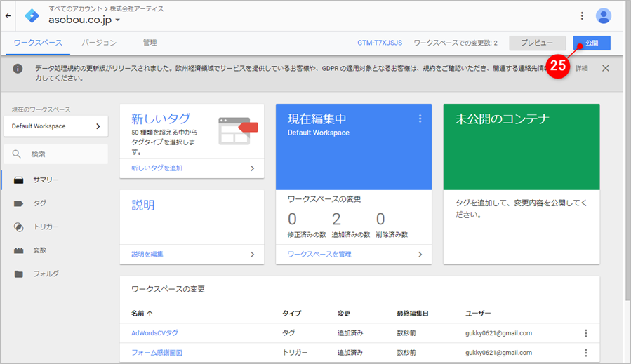
Task: Dismiss the data processing terms banner
Action: pos(605,68)
